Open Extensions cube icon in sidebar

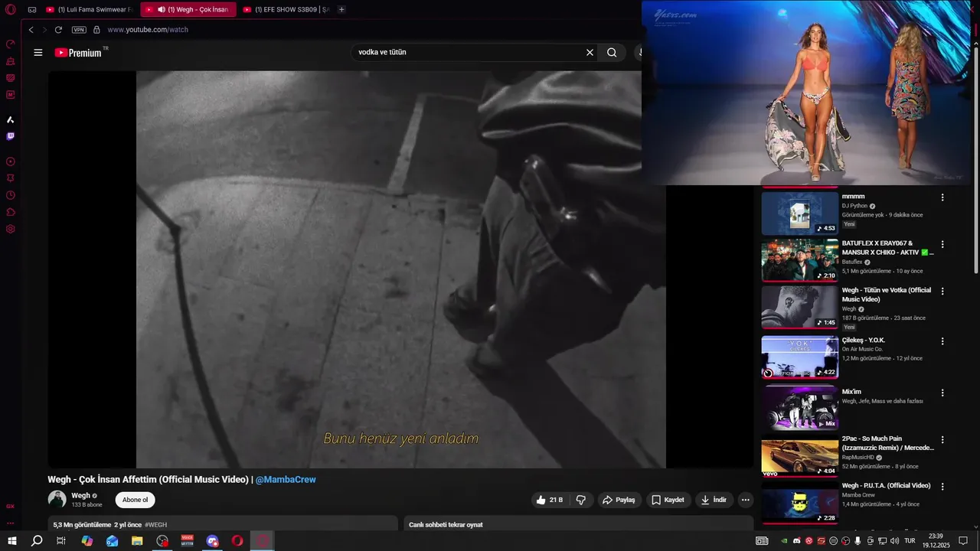pyautogui.click(x=11, y=212)
